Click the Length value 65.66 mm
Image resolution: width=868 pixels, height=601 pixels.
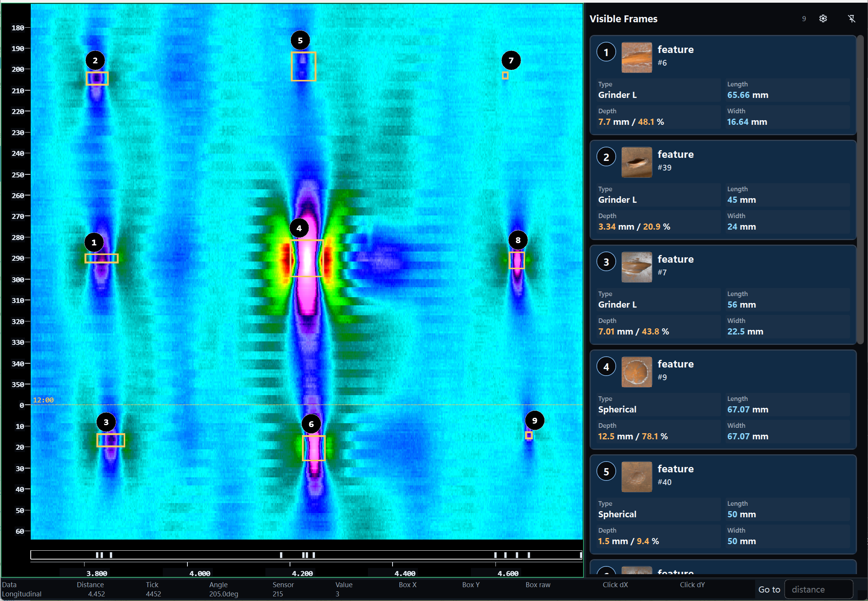tap(747, 95)
